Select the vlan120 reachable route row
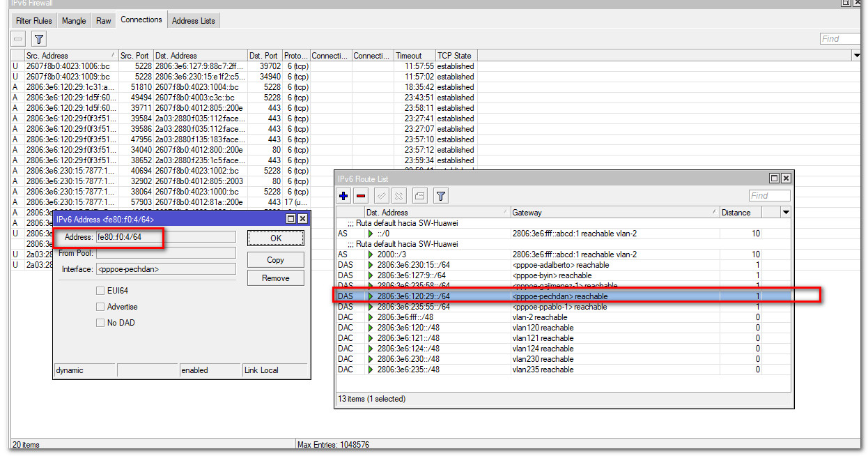Viewport: 868px width, 456px height. pyautogui.click(x=543, y=328)
